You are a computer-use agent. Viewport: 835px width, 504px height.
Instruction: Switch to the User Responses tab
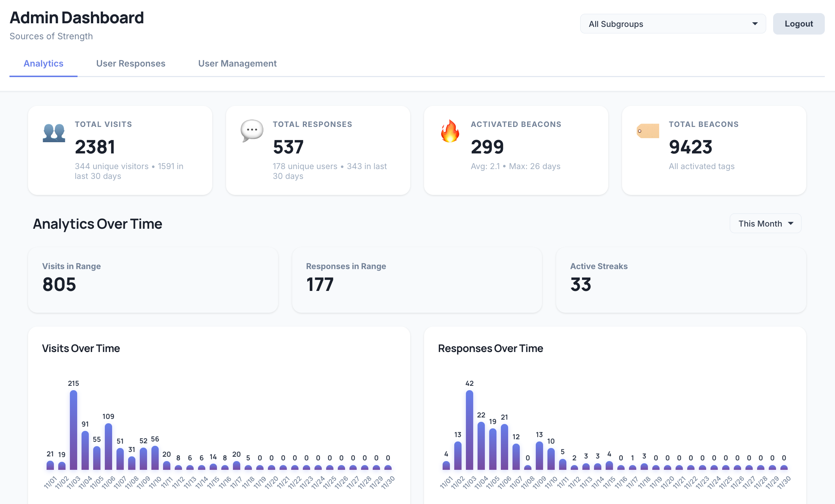point(131,64)
